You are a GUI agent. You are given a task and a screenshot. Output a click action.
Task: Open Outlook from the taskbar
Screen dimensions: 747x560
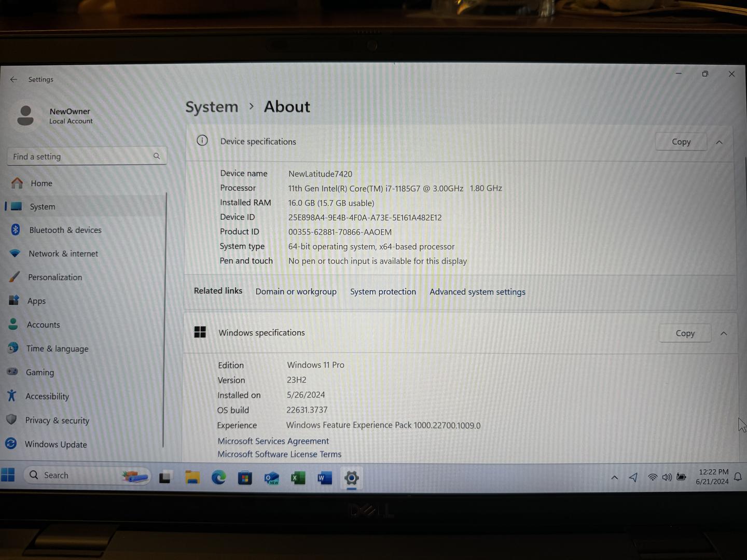pyautogui.click(x=271, y=478)
